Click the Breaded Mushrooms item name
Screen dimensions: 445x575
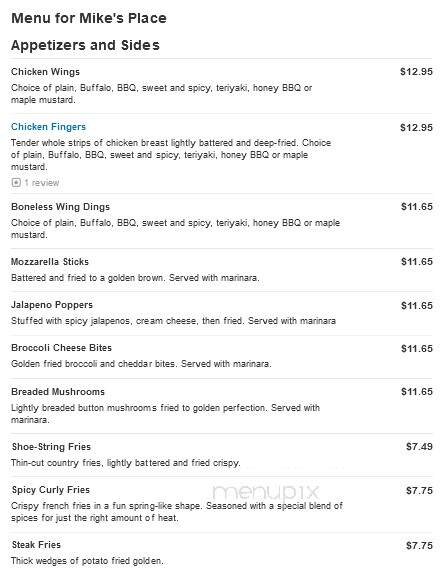(58, 392)
